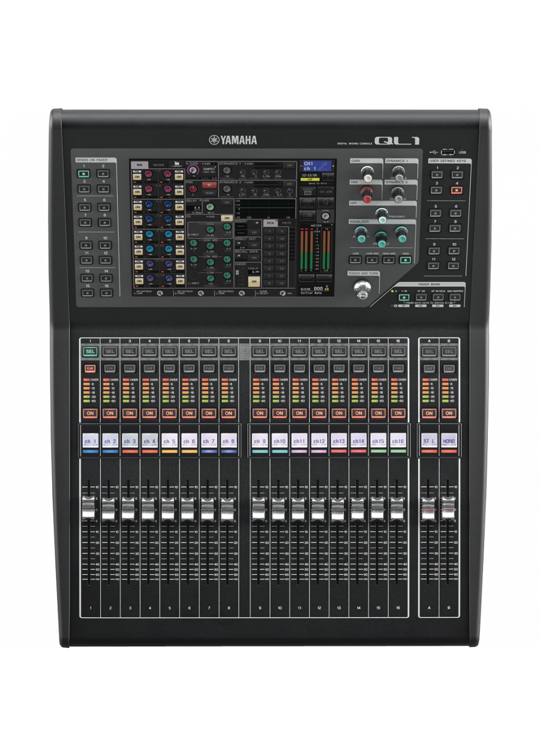Image resolution: width=540 pixels, height=756 pixels.
Task: Select the Sends On Fader key 2
Action: coord(104,174)
